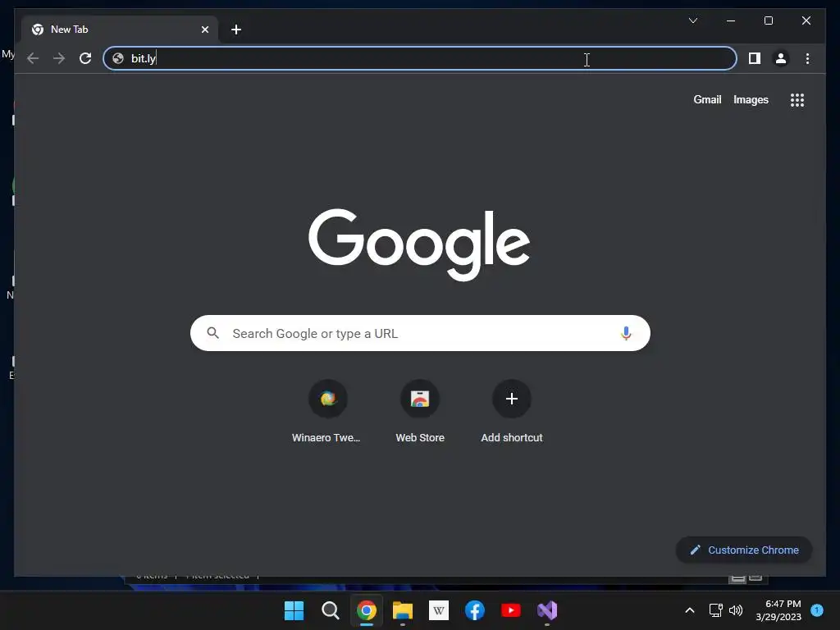The image size is (840, 630).
Task: Close the New Tab tab
Action: tap(204, 30)
